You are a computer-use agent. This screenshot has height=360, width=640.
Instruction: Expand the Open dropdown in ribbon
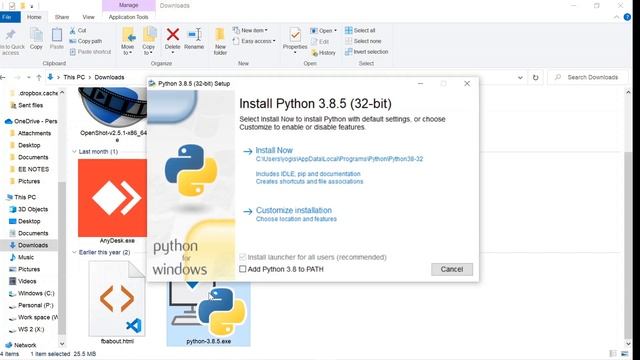[x=336, y=31]
